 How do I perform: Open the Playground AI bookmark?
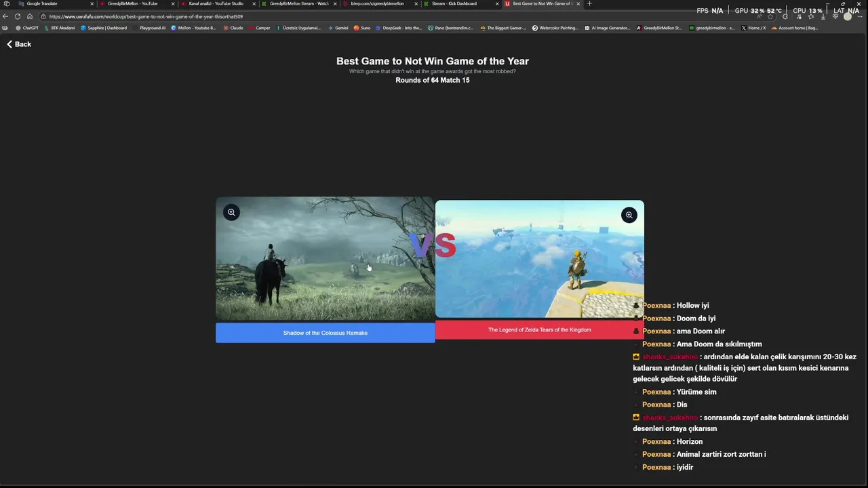pyautogui.click(x=149, y=28)
